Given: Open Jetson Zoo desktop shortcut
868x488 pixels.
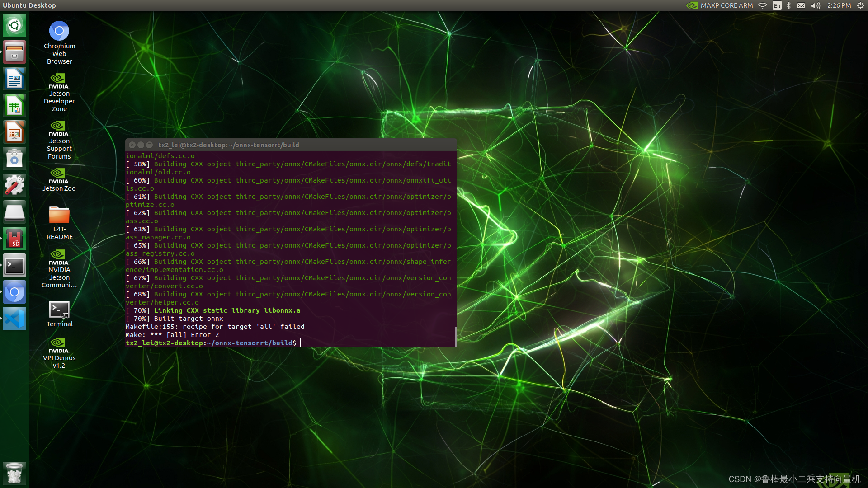Looking at the screenshot, I should click(x=59, y=180).
